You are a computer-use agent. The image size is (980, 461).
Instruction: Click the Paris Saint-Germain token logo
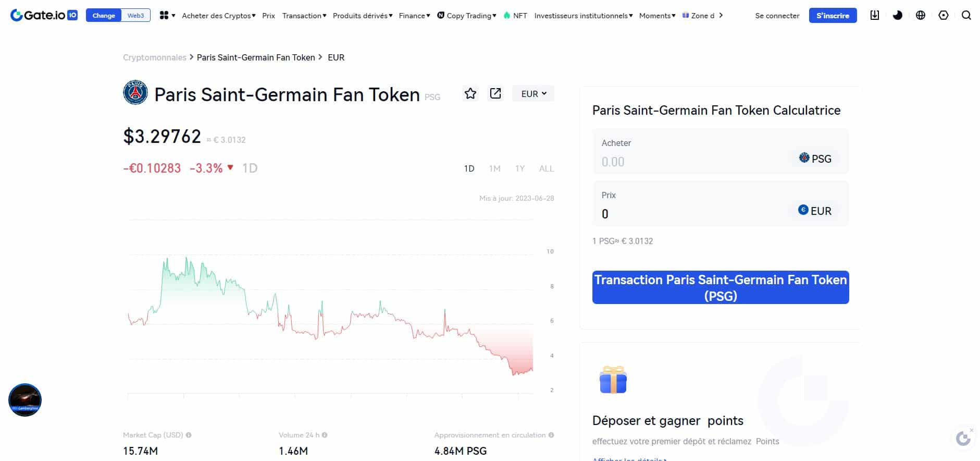pos(135,93)
